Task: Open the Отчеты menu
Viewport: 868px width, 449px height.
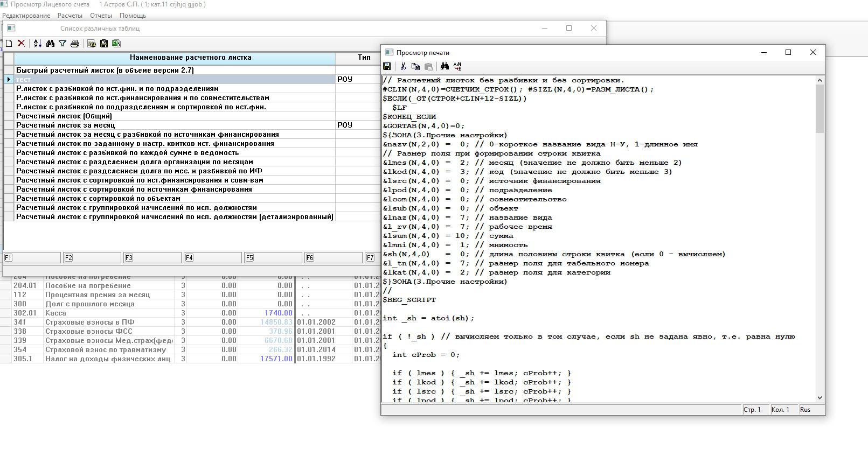Action: tap(101, 16)
